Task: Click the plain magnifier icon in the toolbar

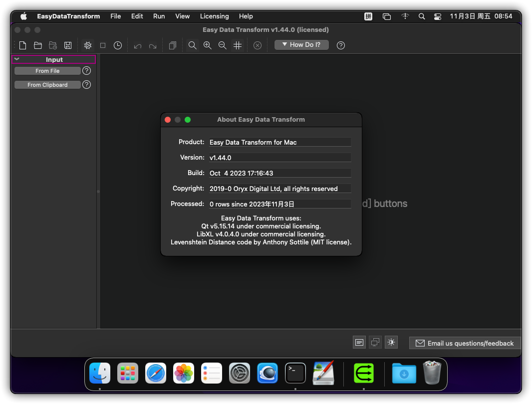Action: click(192, 45)
